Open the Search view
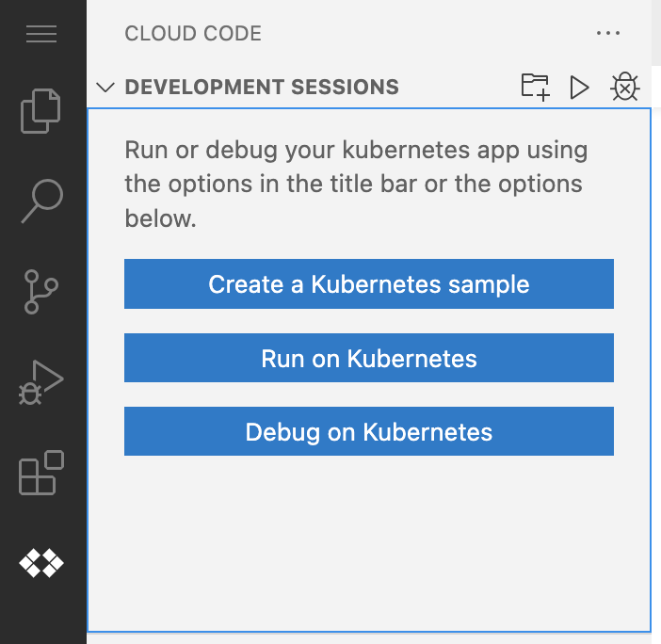Screen dimensions: 661x644 click(41, 201)
